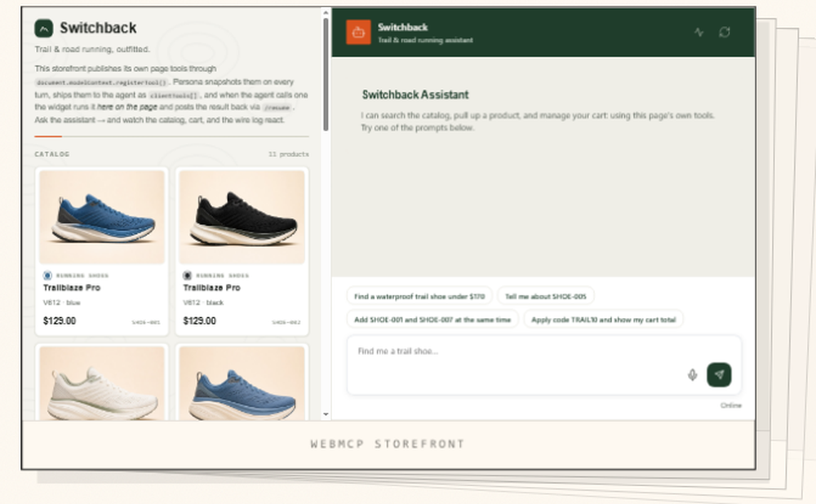This screenshot has height=504, width=816.
Task: Click the 'clientTools[]' code snippet
Action: pos(174,95)
